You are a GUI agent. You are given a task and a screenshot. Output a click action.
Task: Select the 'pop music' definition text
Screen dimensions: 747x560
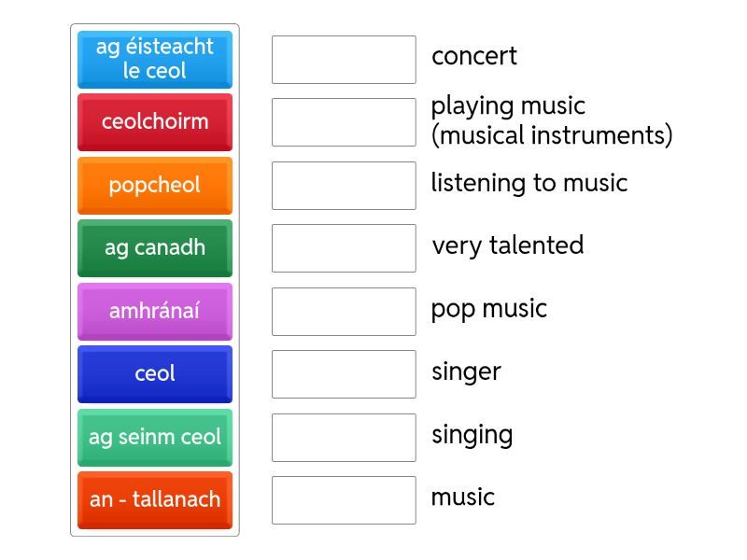tap(489, 309)
